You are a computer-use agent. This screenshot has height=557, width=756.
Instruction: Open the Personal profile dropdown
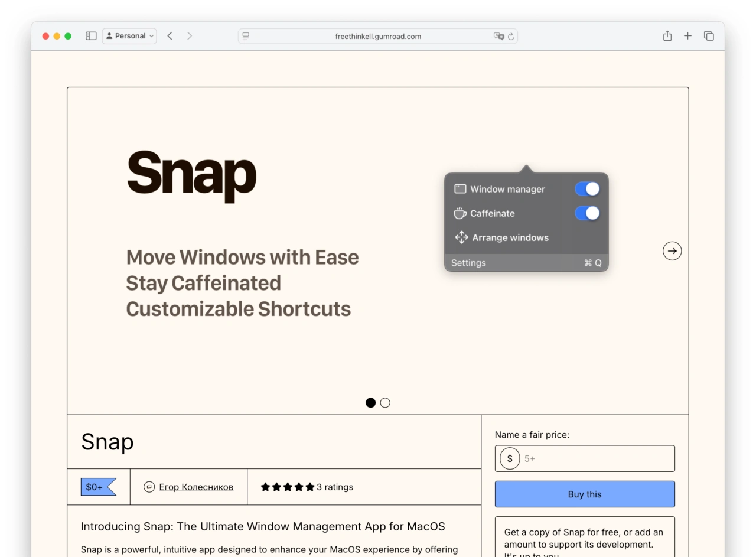129,36
